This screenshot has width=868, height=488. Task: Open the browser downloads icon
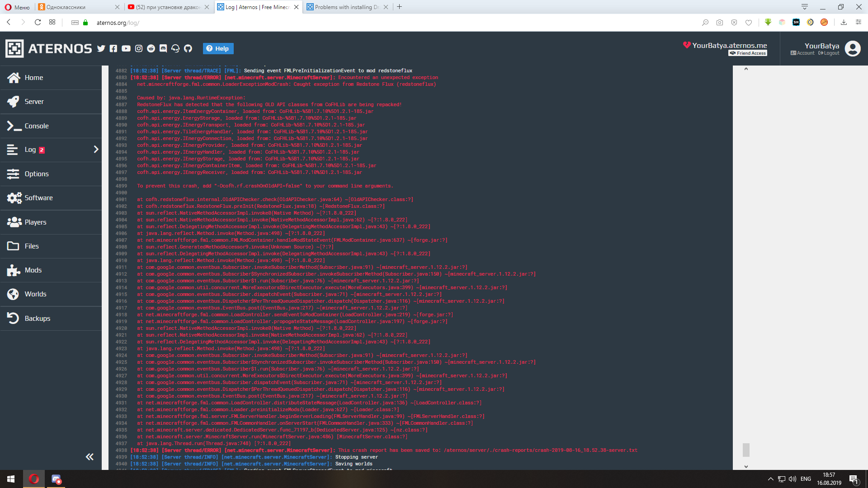(x=844, y=22)
